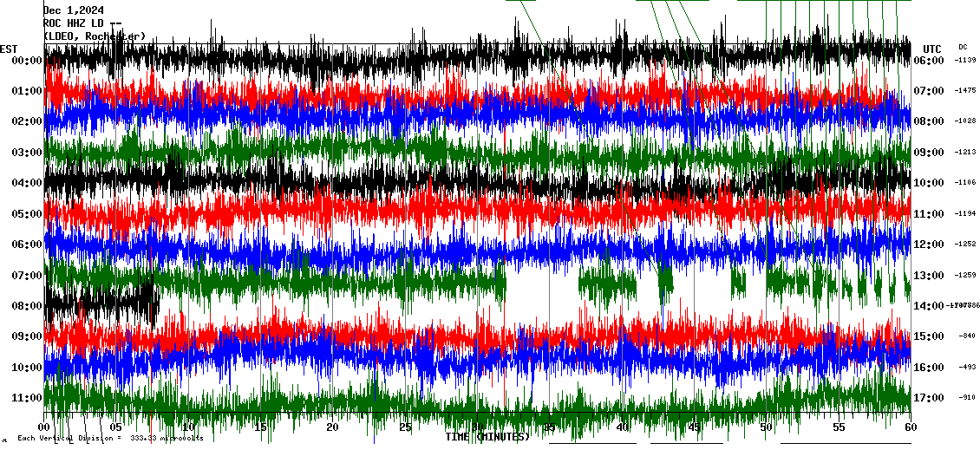Click the UTC '14:00' time label
980x450 pixels.
click(929, 306)
